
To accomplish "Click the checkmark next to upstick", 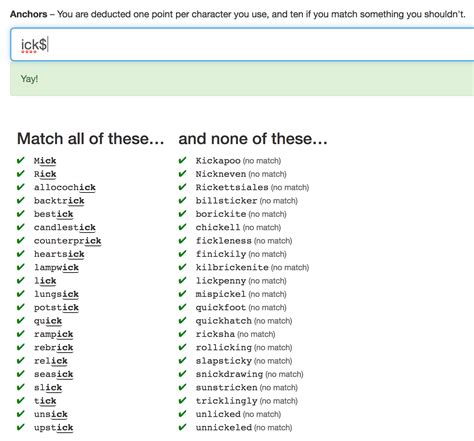I will (x=21, y=427).
